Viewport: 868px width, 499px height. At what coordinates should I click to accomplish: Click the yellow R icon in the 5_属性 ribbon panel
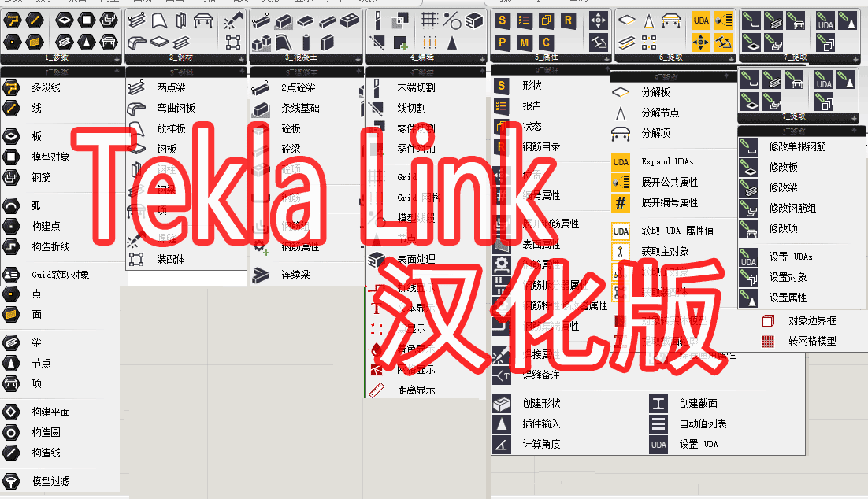[x=568, y=21]
